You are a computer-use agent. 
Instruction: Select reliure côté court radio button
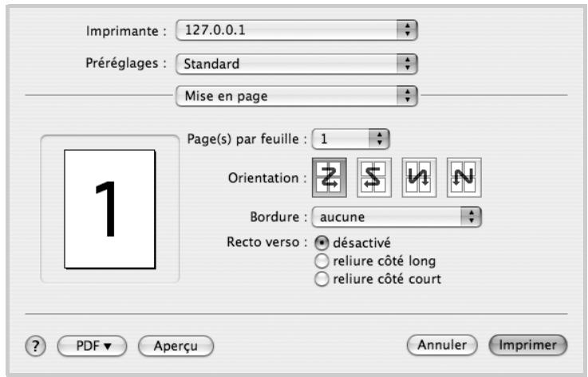tap(322, 279)
